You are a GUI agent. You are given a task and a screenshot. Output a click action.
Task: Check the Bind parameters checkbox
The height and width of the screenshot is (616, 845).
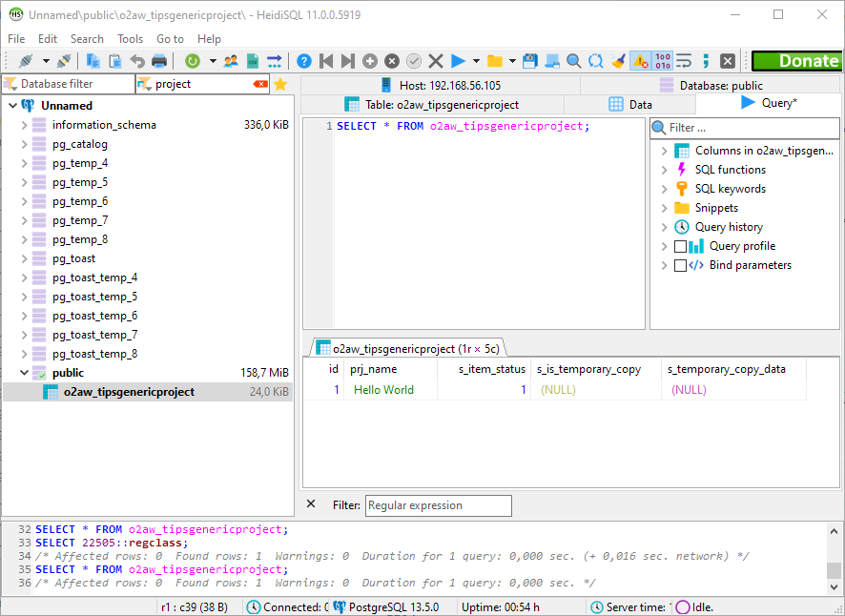[x=681, y=265]
